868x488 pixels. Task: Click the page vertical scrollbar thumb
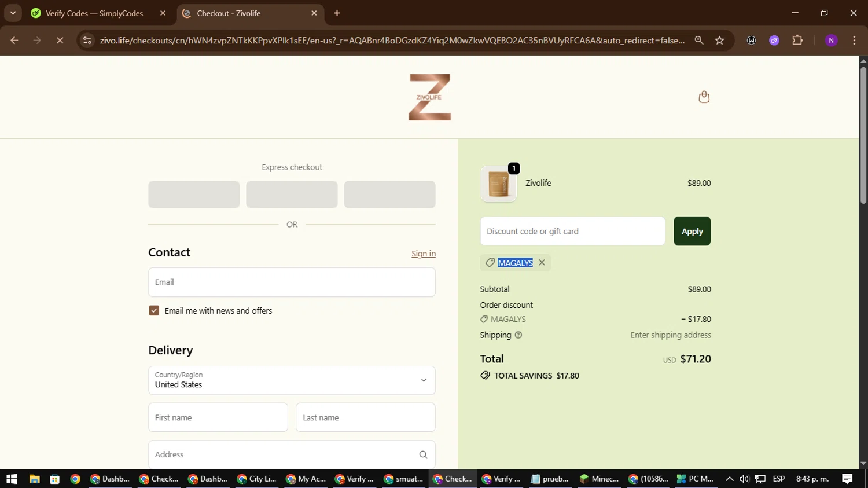coord(863,135)
